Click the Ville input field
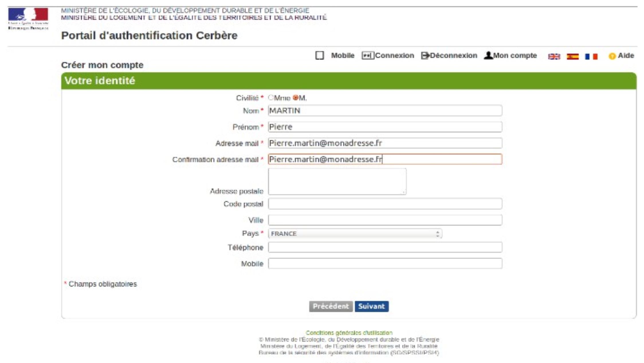The height and width of the screenshot is (363, 644). (x=385, y=220)
